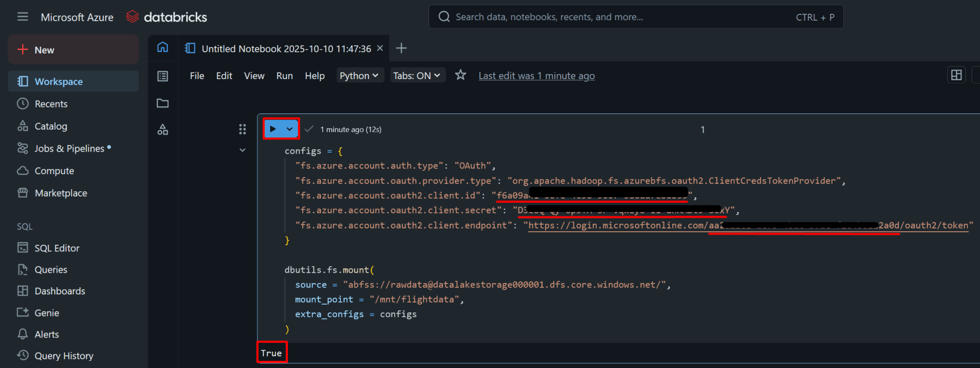The height and width of the screenshot is (368, 980).
Task: Close the Untitled Notebook tab
Action: tap(380, 49)
